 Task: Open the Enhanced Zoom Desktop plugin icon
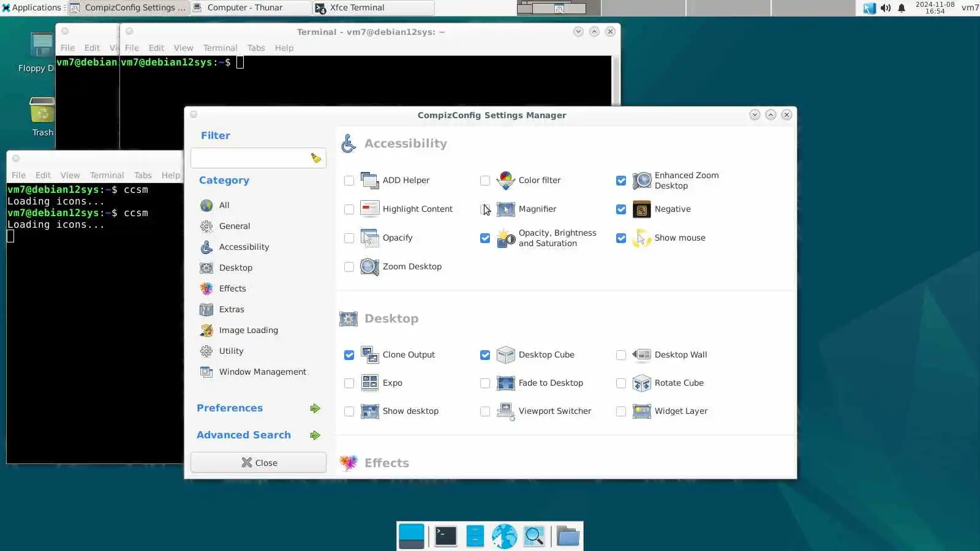(x=642, y=181)
